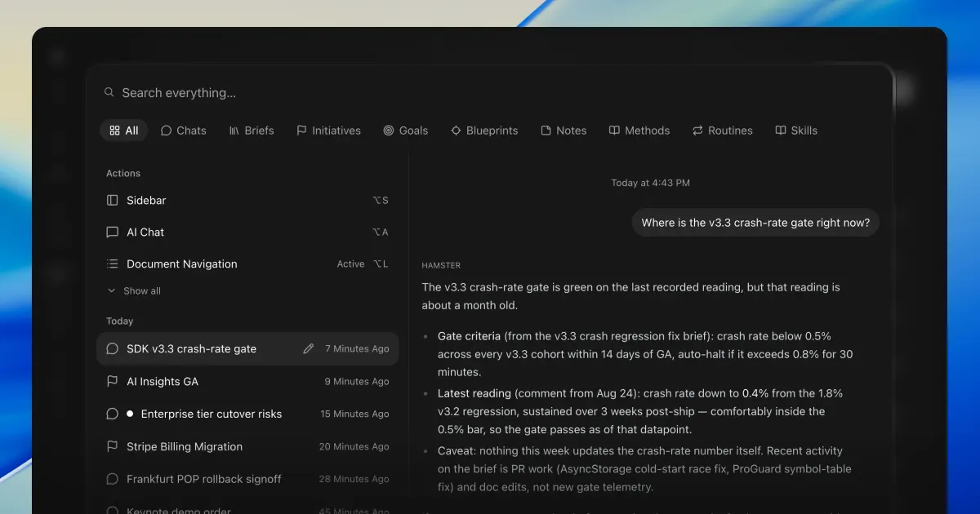The width and height of the screenshot is (980, 514).
Task: Click the Today section header
Action: tap(119, 321)
